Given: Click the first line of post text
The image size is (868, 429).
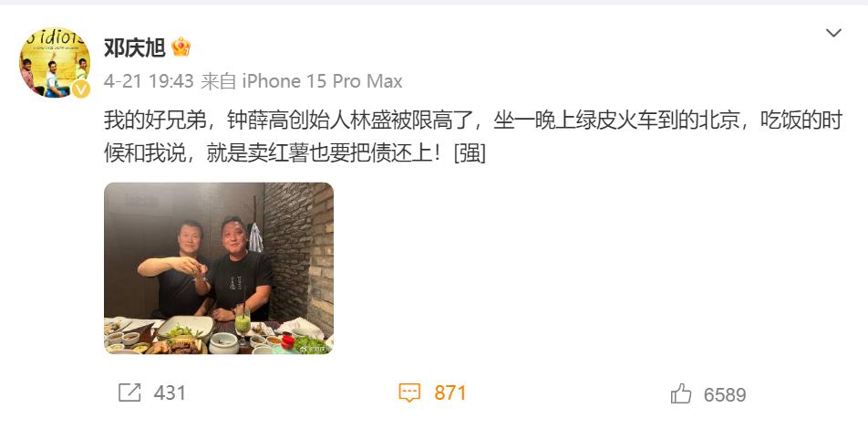Looking at the screenshot, I should click(473, 120).
